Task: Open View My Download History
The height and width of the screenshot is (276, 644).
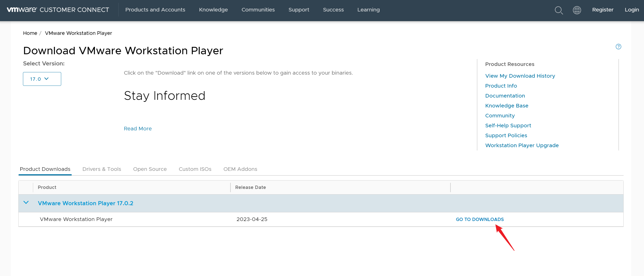Action: click(520, 76)
